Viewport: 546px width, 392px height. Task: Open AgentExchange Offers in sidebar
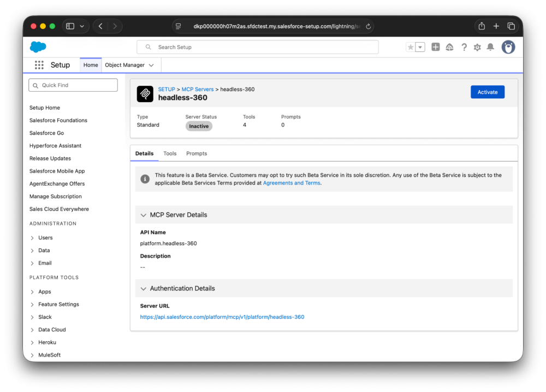[x=57, y=183]
